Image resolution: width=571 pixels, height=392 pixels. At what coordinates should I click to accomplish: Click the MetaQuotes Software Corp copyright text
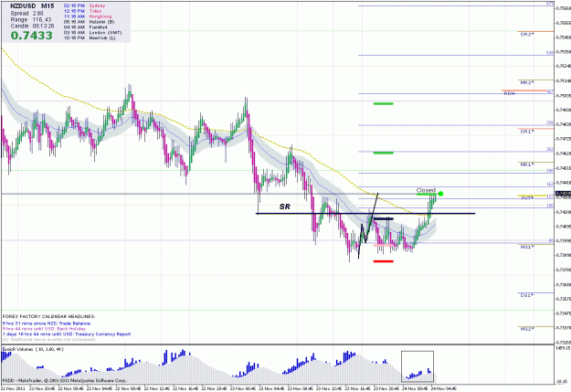click(x=65, y=380)
